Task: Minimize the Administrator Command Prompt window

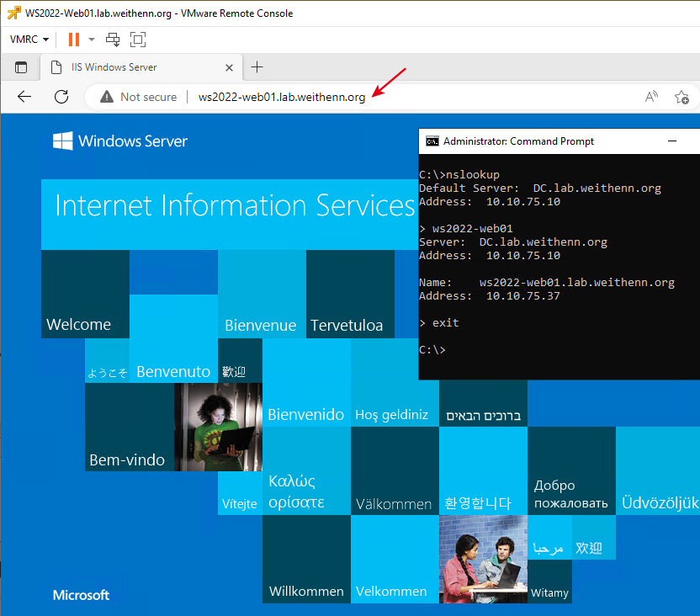Action: click(672, 141)
